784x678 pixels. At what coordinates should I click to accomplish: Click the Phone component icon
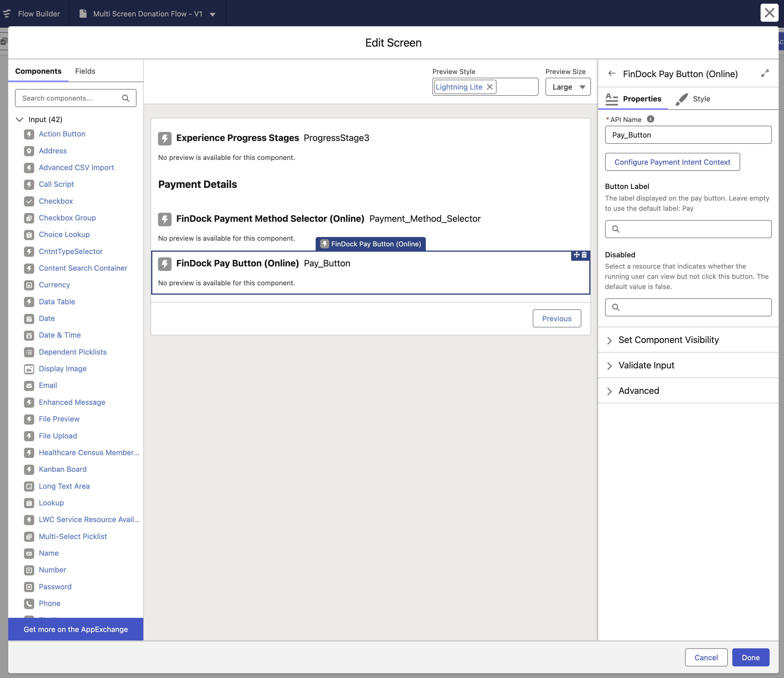pyautogui.click(x=29, y=603)
